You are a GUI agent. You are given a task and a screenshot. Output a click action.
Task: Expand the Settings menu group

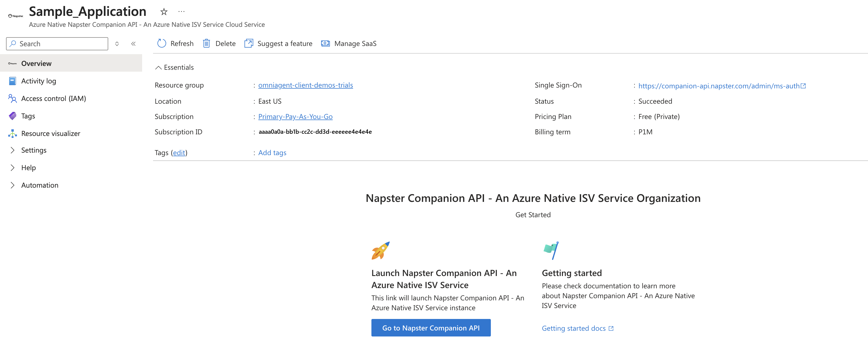pos(13,150)
